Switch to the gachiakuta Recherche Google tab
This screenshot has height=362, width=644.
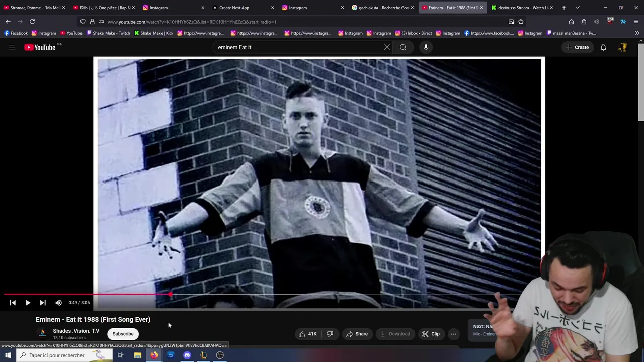click(383, 8)
